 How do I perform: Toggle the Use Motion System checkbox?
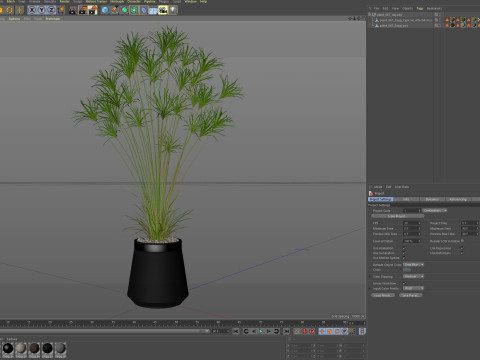click(404, 258)
